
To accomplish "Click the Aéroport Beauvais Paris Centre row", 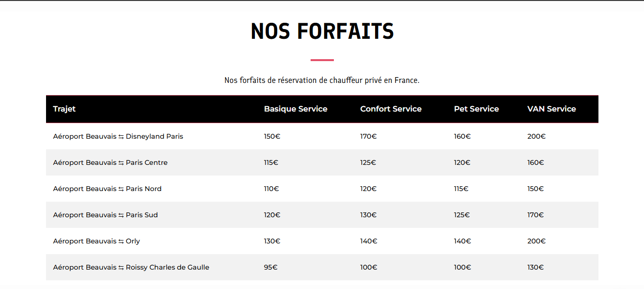I will coord(322,162).
